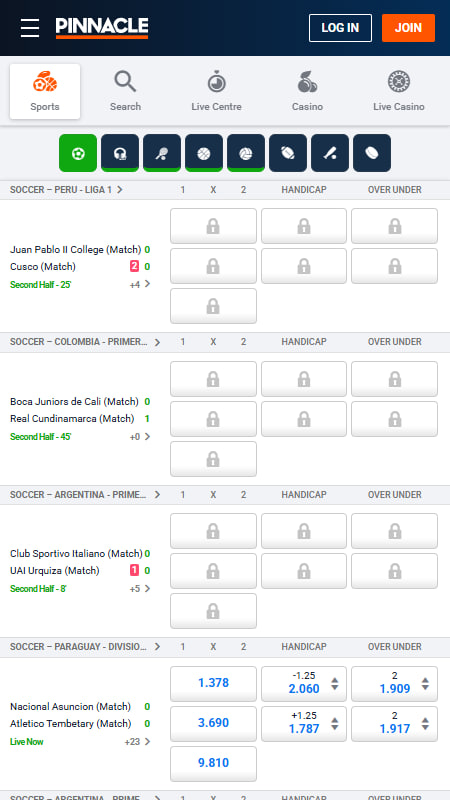Image resolution: width=450 pixels, height=800 pixels.
Task: Select the American football sport icon
Action: coord(288,153)
